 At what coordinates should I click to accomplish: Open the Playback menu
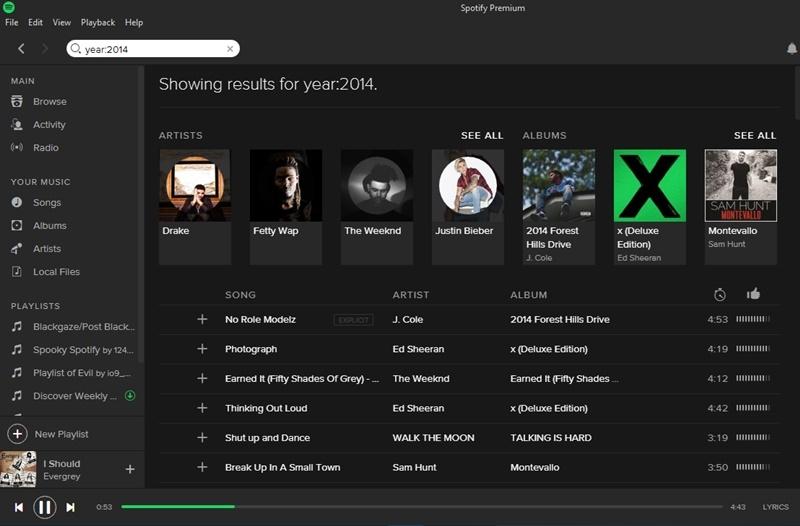click(98, 22)
